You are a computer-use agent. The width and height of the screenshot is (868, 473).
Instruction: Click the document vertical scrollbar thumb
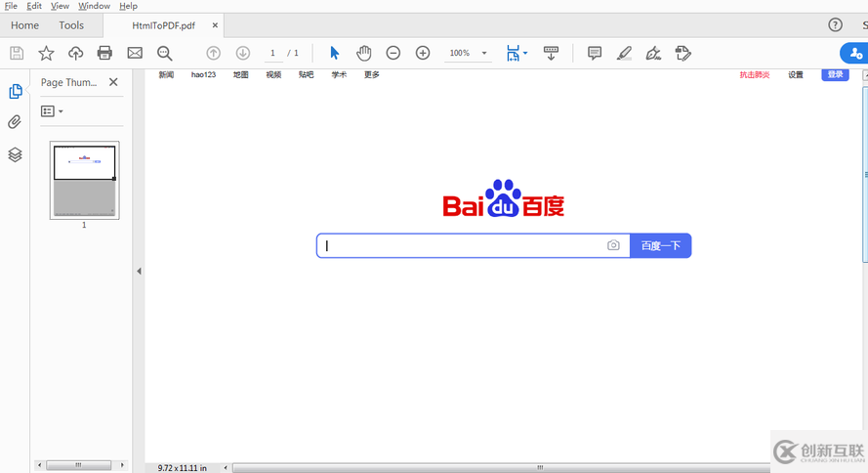[865, 175]
